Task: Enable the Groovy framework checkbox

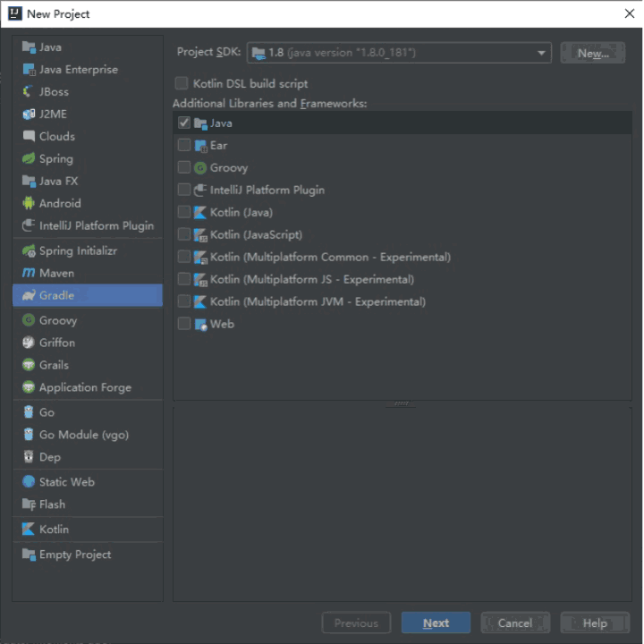Action: [x=184, y=167]
